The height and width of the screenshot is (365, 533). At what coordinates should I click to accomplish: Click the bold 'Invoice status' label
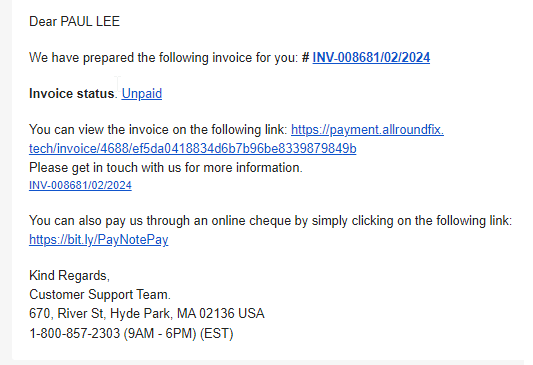tap(71, 93)
